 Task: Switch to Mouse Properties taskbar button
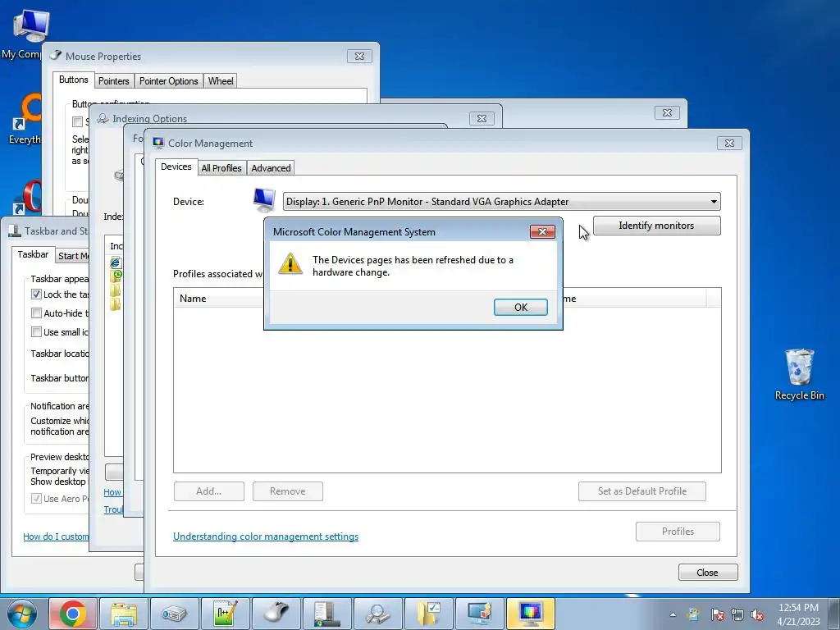[x=276, y=614]
